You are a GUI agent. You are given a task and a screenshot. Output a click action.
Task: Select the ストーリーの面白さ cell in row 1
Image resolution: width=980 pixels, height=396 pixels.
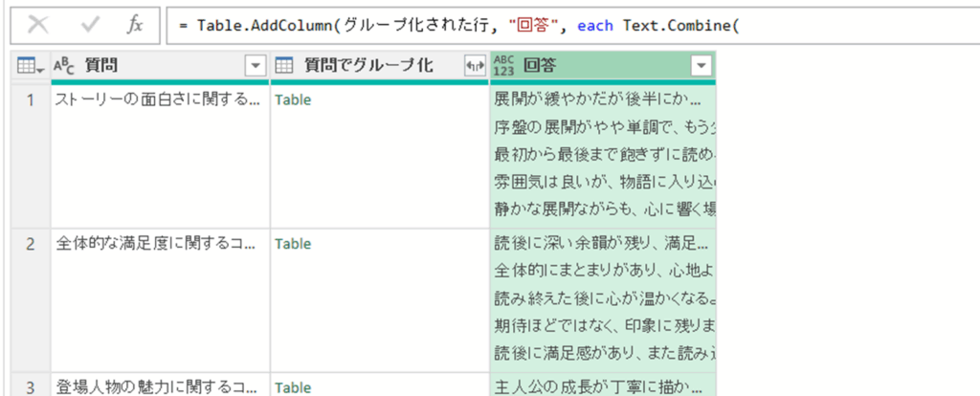pos(158,99)
